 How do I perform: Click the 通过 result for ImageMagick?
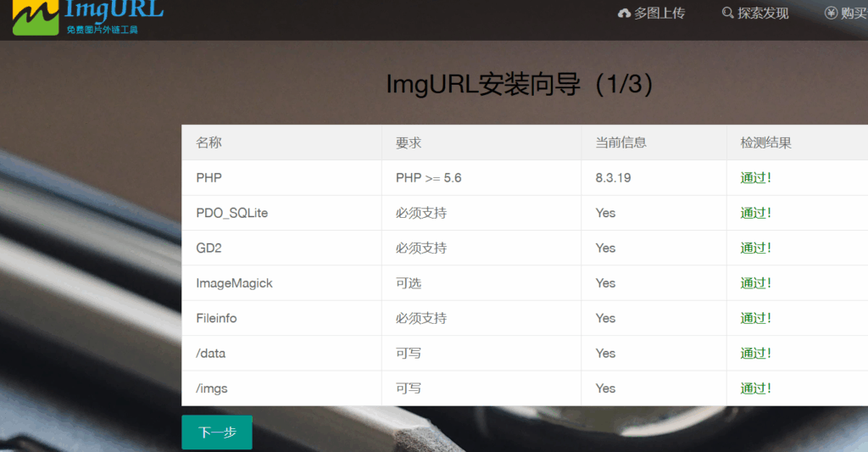[x=755, y=283]
